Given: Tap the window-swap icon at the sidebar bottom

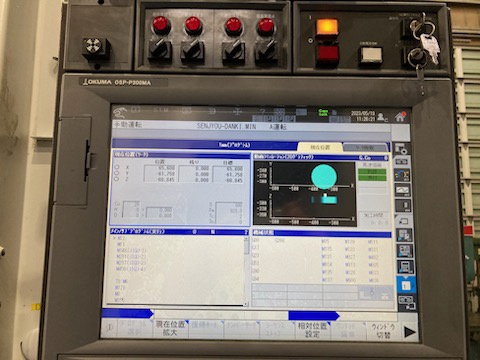Looking at the screenshot, I should click(406, 302).
